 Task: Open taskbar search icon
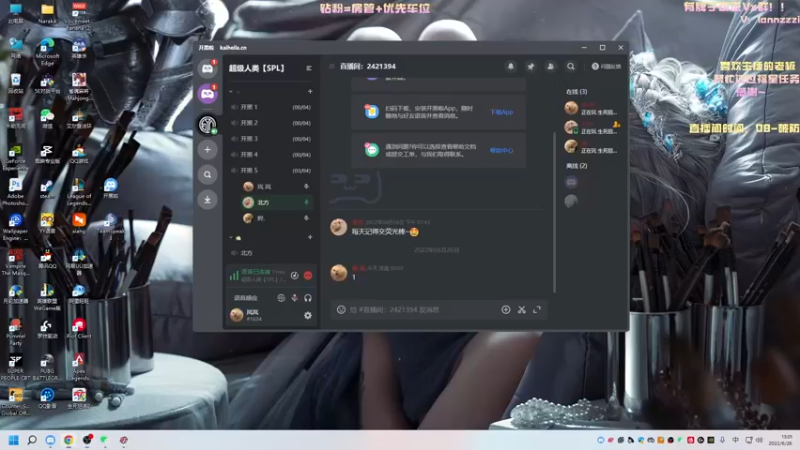32,440
